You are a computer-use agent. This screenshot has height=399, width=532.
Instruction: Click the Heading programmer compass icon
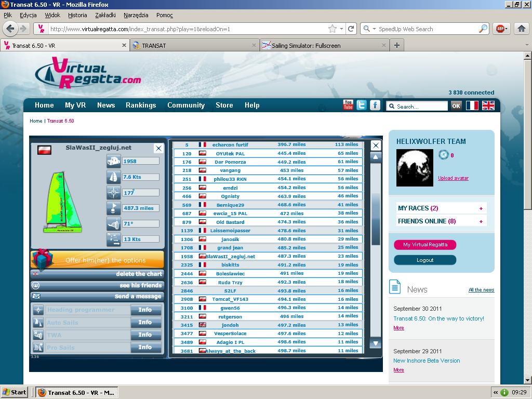pyautogui.click(x=38, y=310)
